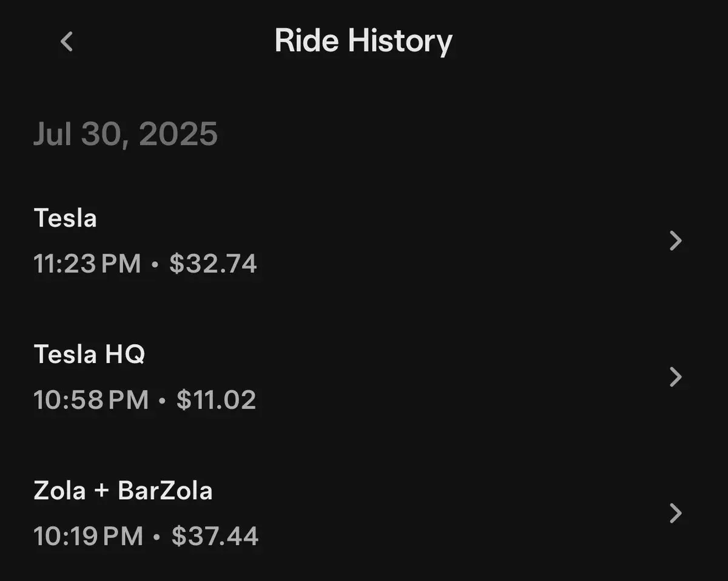Click the $11.02 fare amount

point(216,400)
